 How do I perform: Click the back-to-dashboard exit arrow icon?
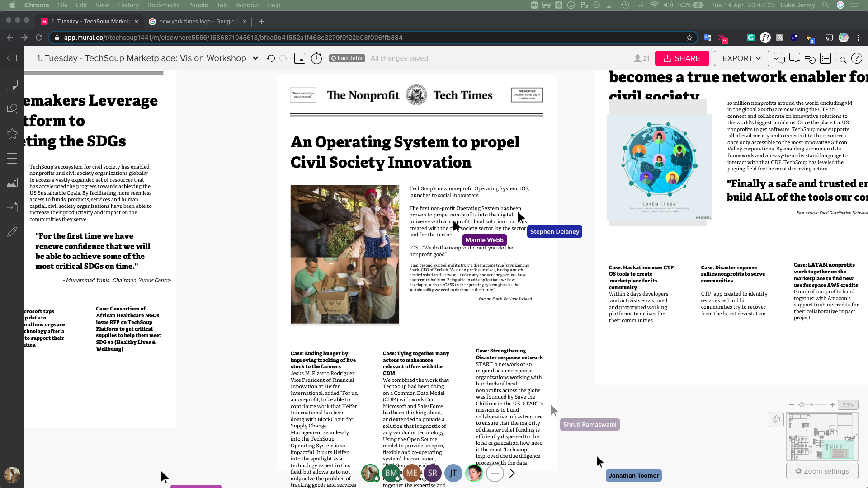click(12, 58)
